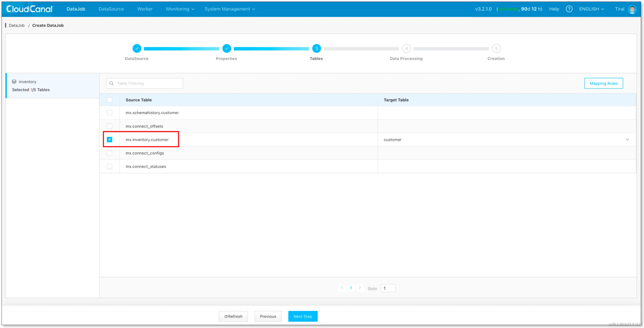The height and width of the screenshot is (328, 644).
Task: Click the CloudCanal logo
Action: coord(29,9)
